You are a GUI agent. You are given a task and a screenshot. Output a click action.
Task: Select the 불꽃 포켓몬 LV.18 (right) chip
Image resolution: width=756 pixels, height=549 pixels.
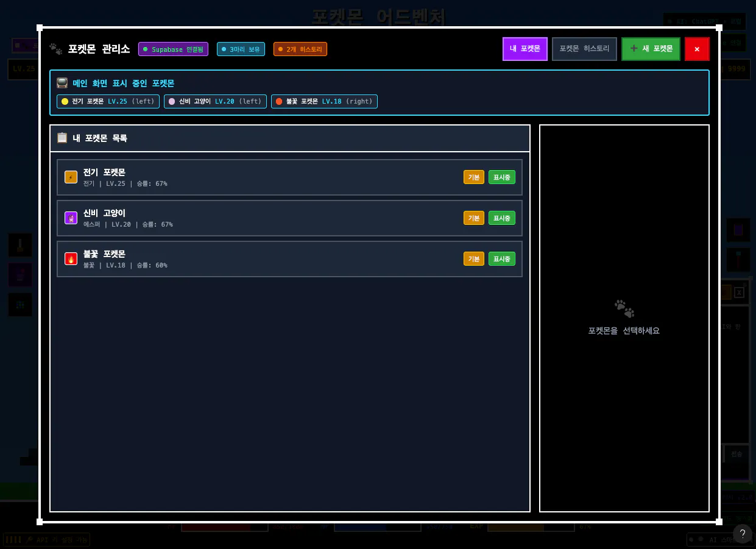pyautogui.click(x=324, y=101)
